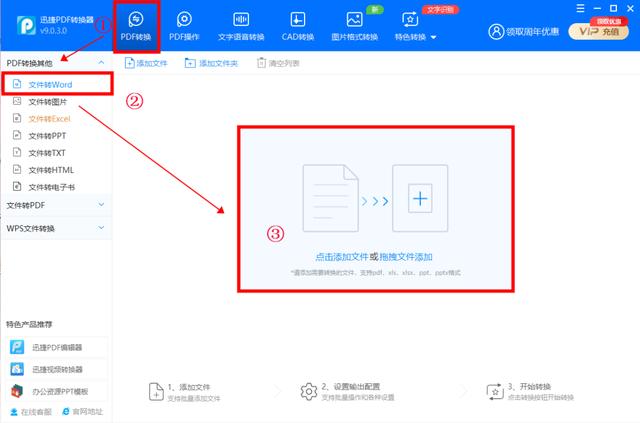Click the 文件转Word row icon
The height and width of the screenshot is (423, 640).
click(x=17, y=84)
